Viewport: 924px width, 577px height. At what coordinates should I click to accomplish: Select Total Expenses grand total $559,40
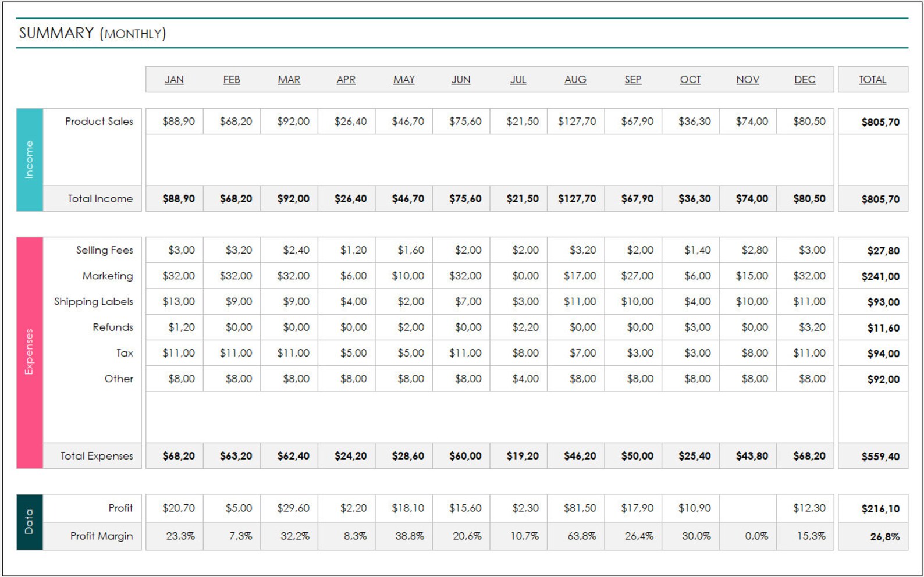click(x=873, y=457)
